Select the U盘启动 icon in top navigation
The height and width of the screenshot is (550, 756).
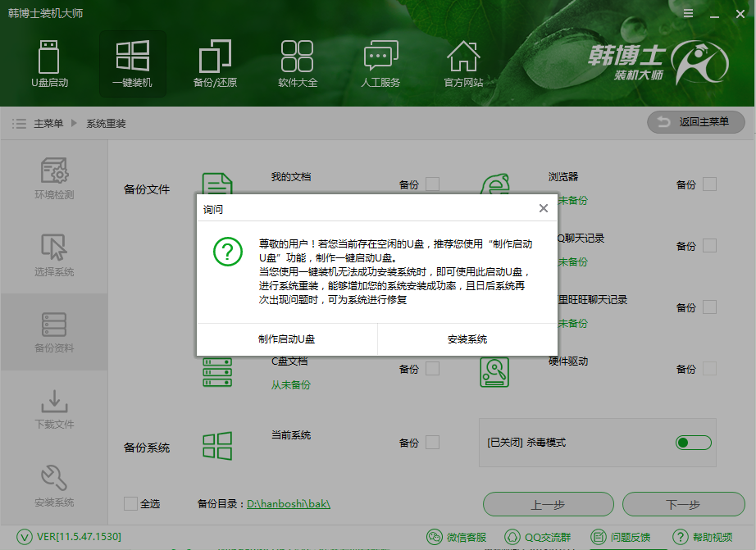[49, 64]
